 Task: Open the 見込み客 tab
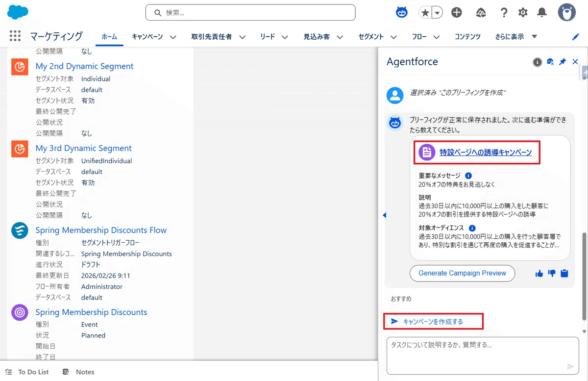click(x=317, y=37)
